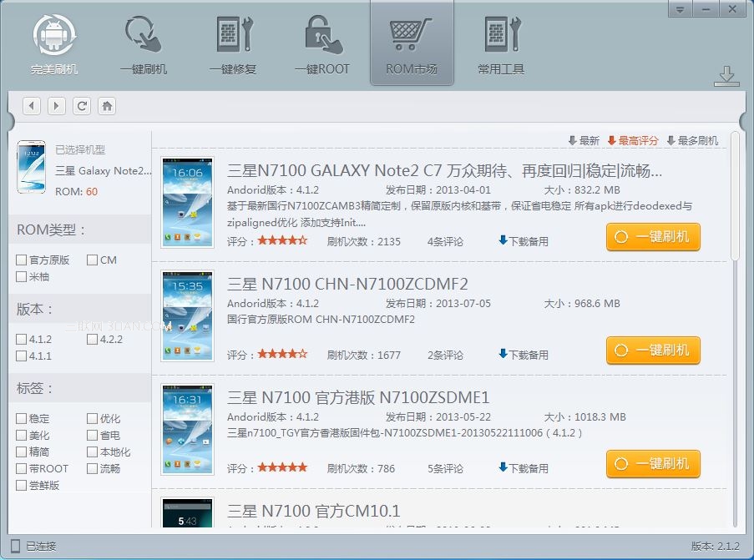Screen dimensions: 754x560
Task: Open the 常用工具 tools icon
Action: tap(501, 34)
